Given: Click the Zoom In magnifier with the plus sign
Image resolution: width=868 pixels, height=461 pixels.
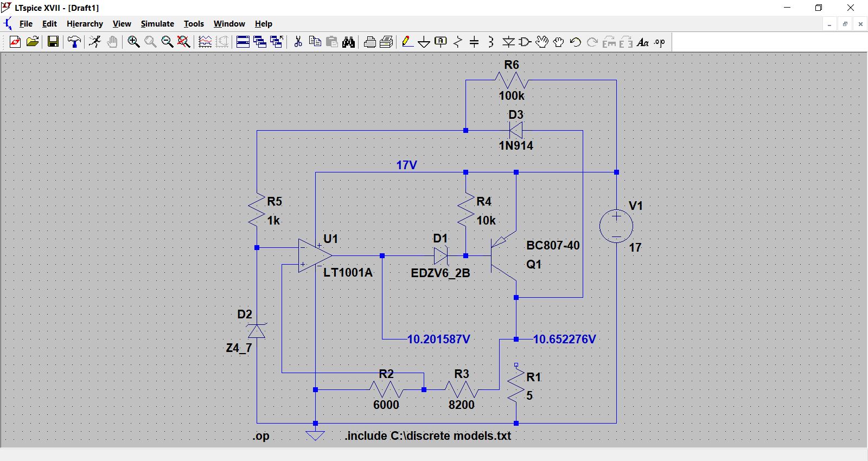Looking at the screenshot, I should (133, 42).
